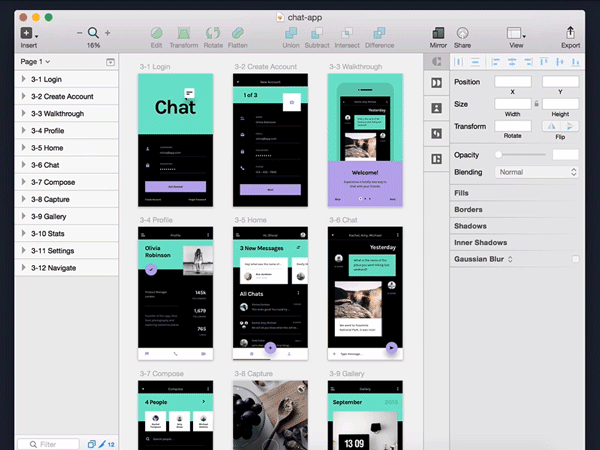Toggle the size aspect ratio lock
This screenshot has width=600, height=450.
[x=537, y=103]
